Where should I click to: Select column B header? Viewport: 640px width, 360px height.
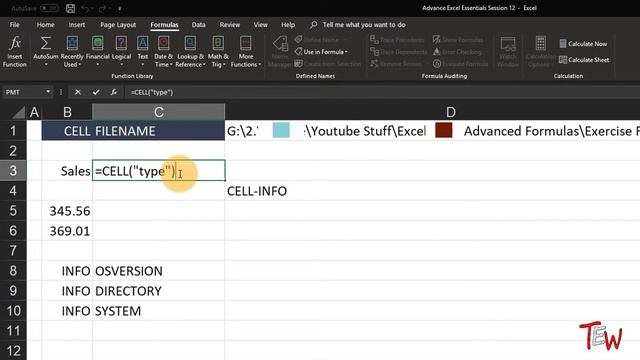point(67,112)
